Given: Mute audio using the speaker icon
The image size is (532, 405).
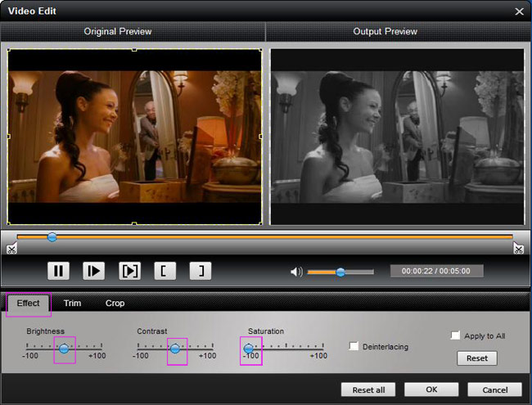Looking at the screenshot, I should pyautogui.click(x=296, y=272).
